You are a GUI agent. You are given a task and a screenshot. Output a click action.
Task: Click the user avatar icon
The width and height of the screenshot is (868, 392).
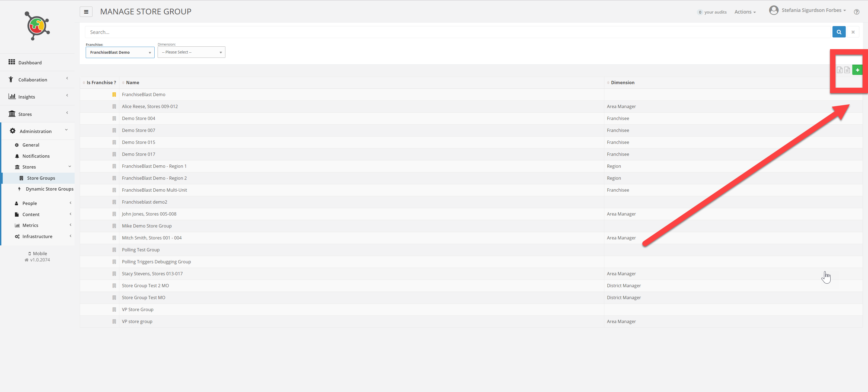tap(774, 11)
